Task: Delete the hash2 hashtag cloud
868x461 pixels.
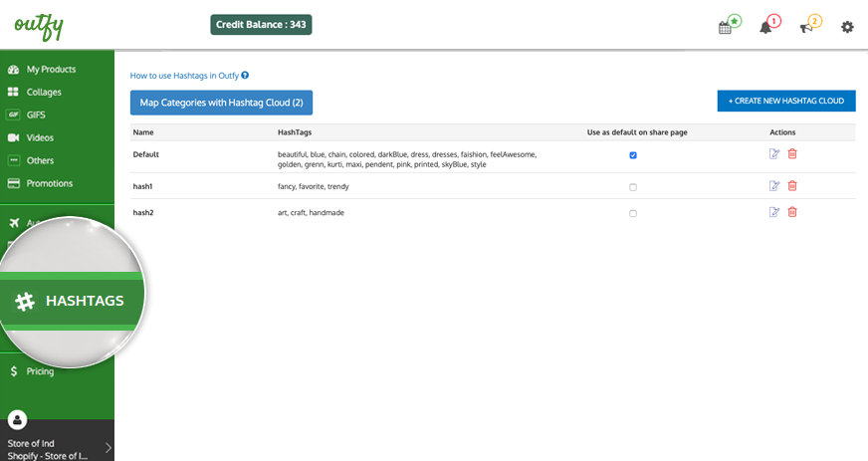Action: 792,212
